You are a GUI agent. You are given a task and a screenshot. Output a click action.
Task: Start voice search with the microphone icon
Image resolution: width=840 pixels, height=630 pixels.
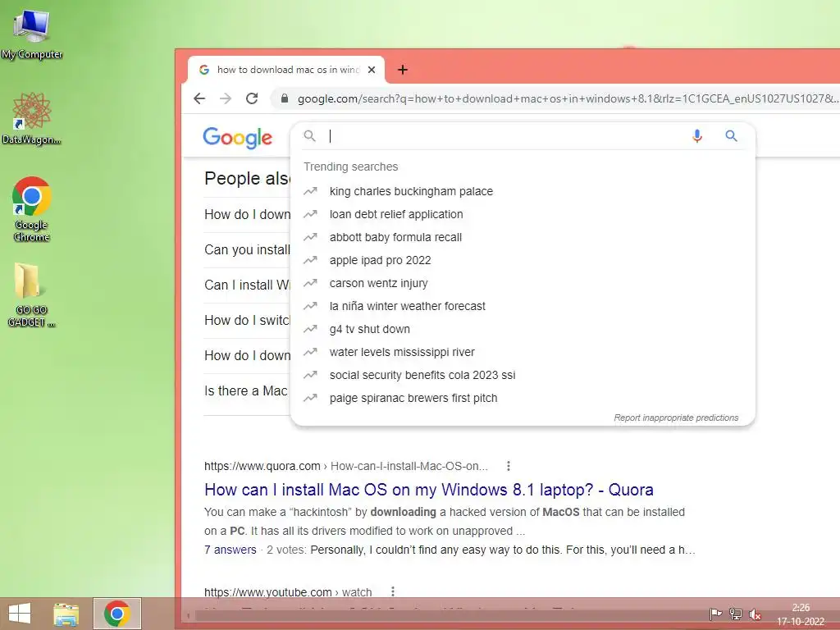click(x=697, y=136)
